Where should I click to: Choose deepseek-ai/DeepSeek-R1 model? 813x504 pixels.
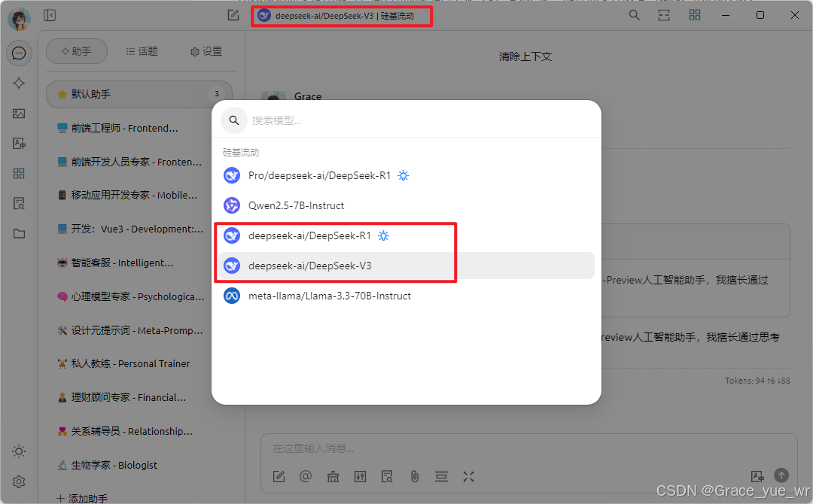coord(406,235)
